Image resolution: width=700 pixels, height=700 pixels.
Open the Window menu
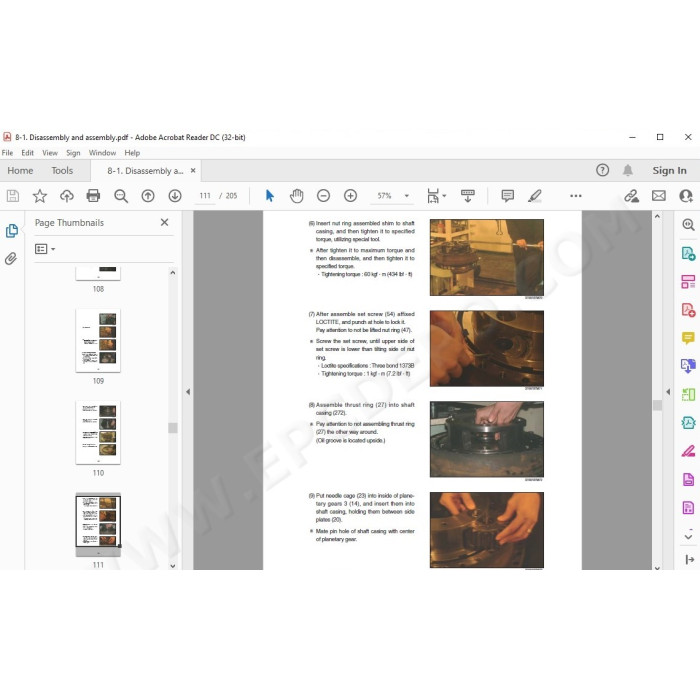102,153
